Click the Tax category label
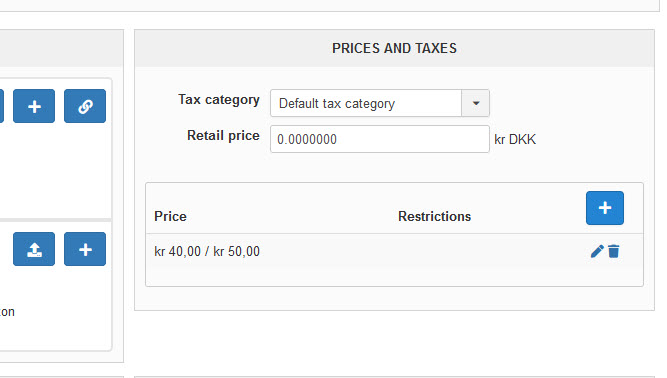This screenshot has height=378, width=667. (219, 100)
